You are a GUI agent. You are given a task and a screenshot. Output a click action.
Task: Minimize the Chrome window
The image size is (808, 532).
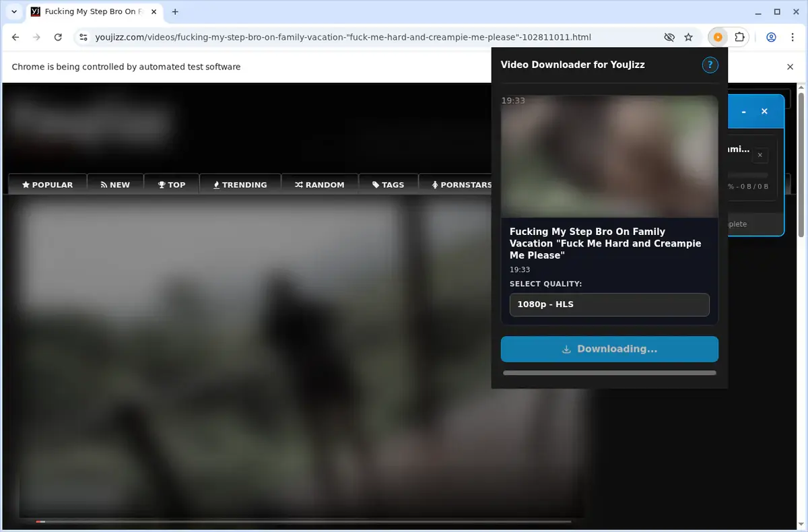coord(759,11)
